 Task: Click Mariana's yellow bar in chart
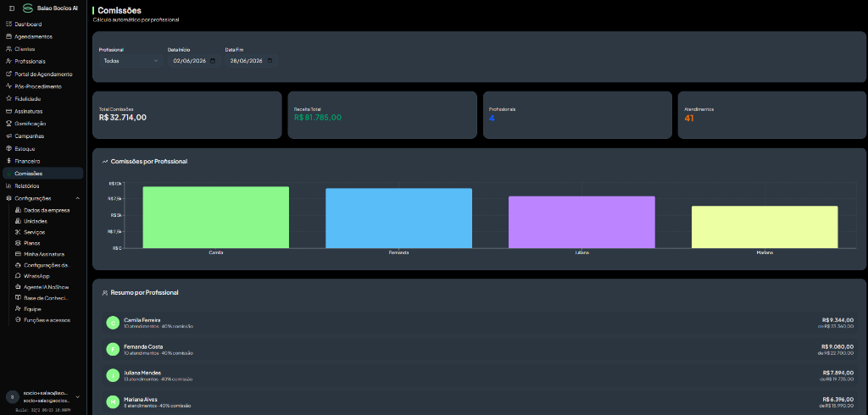tap(765, 228)
